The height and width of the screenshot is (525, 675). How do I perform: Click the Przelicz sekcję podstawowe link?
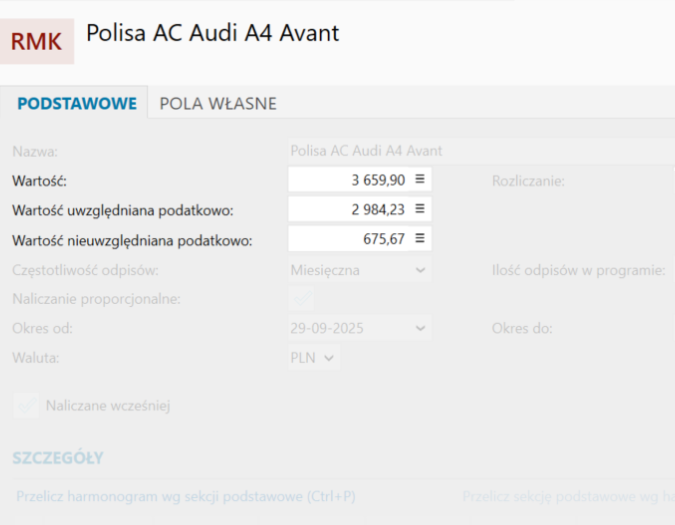tap(567, 497)
